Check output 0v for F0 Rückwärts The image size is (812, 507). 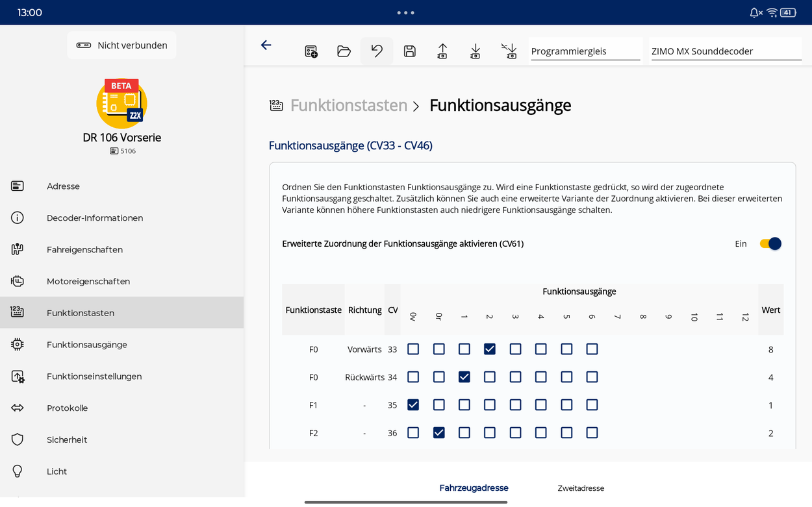pos(413,377)
